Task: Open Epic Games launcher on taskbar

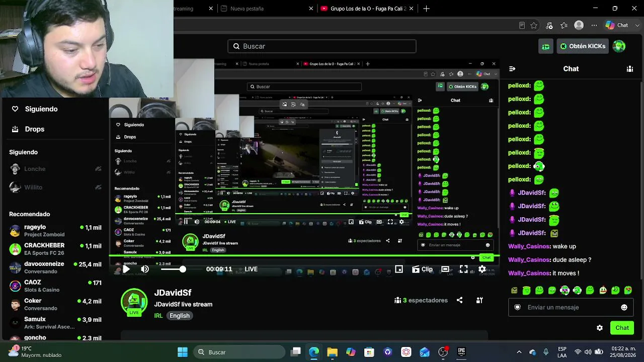Action: [x=461, y=352]
